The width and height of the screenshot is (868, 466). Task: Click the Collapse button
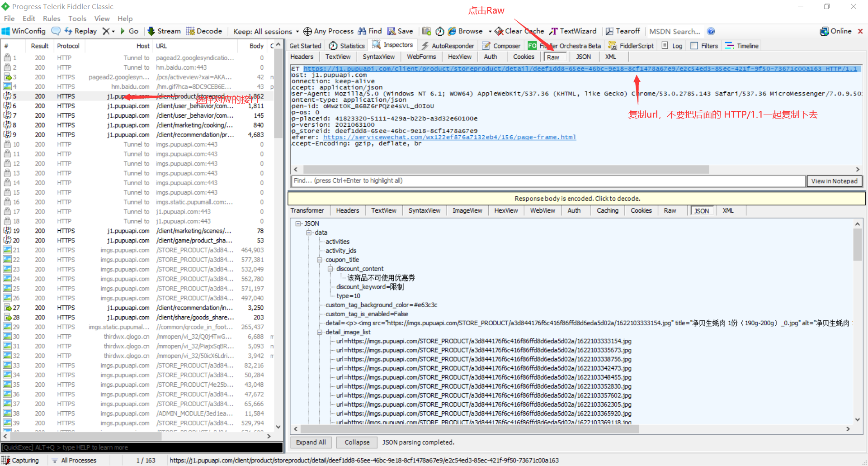pyautogui.click(x=357, y=442)
